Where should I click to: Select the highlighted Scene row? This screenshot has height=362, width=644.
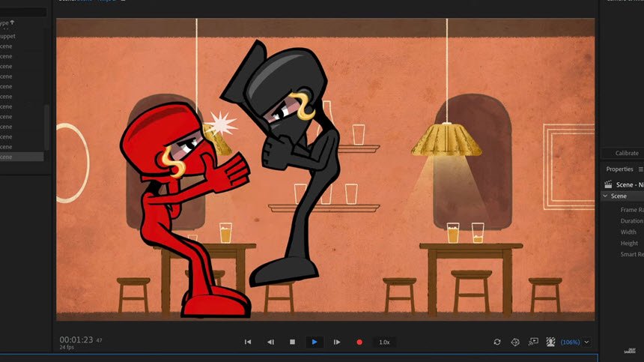[22, 157]
